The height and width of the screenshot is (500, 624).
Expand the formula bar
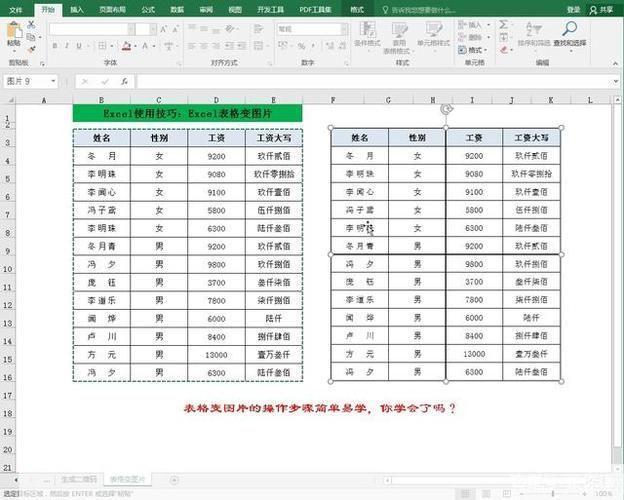(x=615, y=82)
